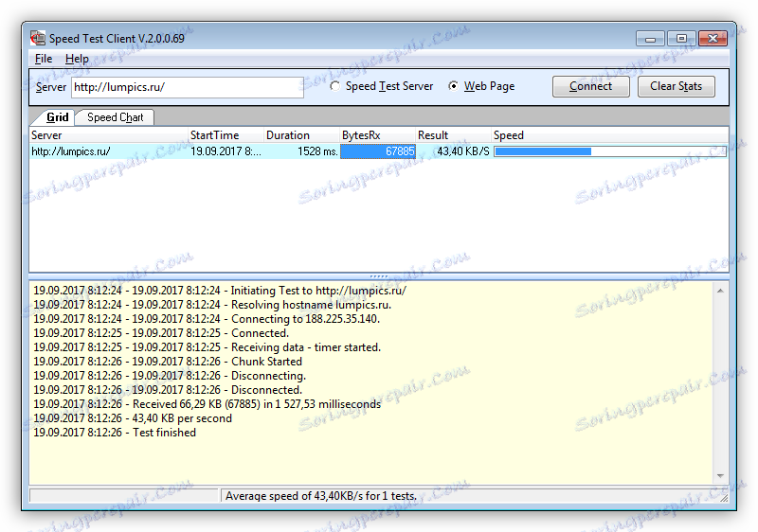
Task: Click the 'Connected.' log line
Action: 161,333
